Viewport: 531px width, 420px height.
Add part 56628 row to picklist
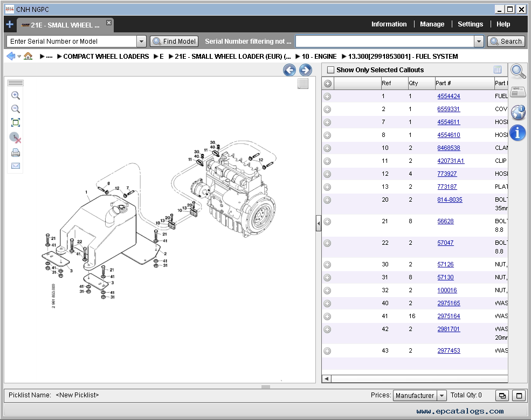point(327,222)
